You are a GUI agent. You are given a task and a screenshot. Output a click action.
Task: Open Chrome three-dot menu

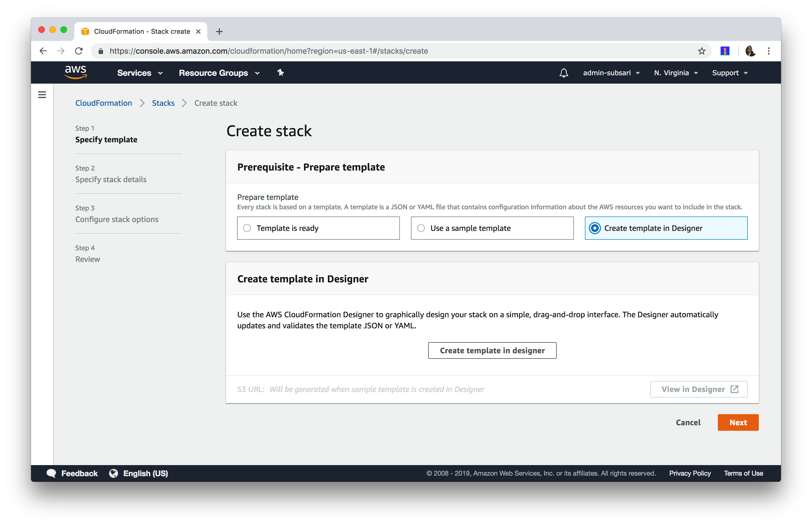769,51
